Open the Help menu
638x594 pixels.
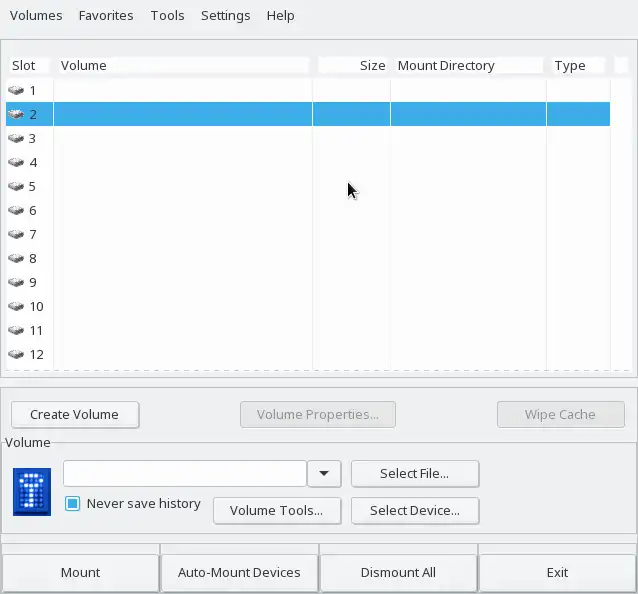pos(280,15)
